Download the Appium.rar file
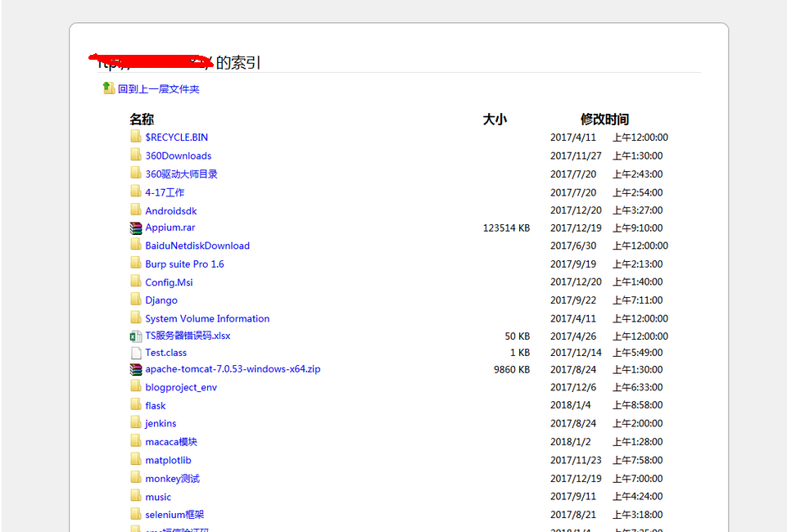 (x=170, y=228)
